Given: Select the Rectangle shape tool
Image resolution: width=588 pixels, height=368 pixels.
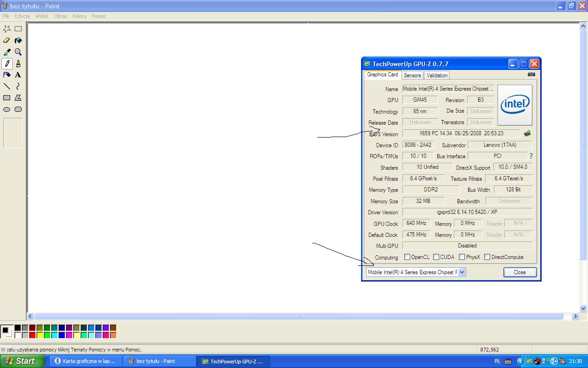Looking at the screenshot, I should point(7,98).
